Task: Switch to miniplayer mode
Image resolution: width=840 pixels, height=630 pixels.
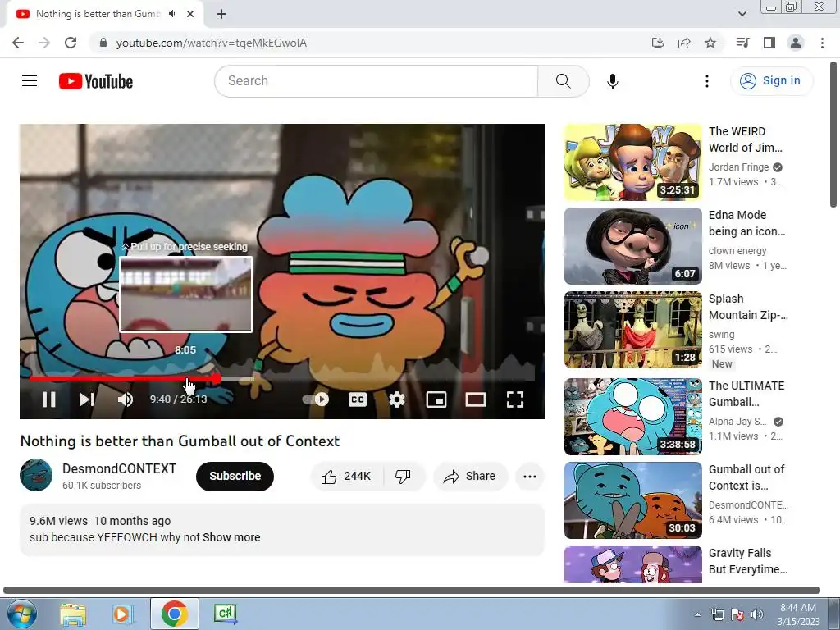Action: click(x=436, y=399)
